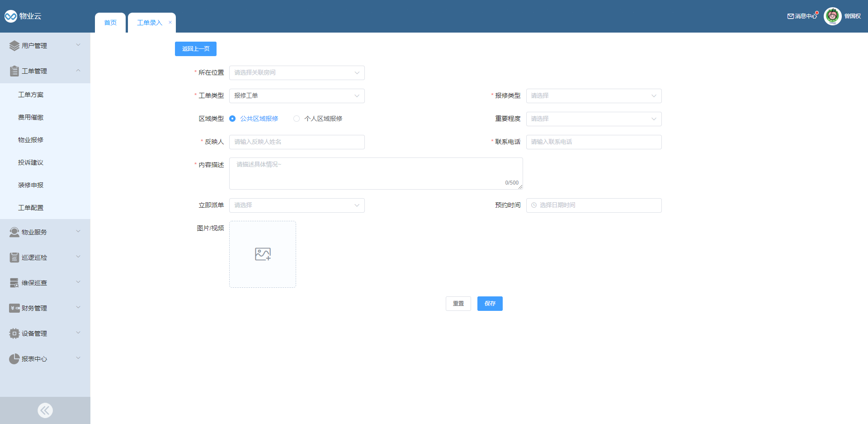The width and height of the screenshot is (868, 424).
Task: Click the 巡逻巡检 icon
Action: tap(14, 257)
